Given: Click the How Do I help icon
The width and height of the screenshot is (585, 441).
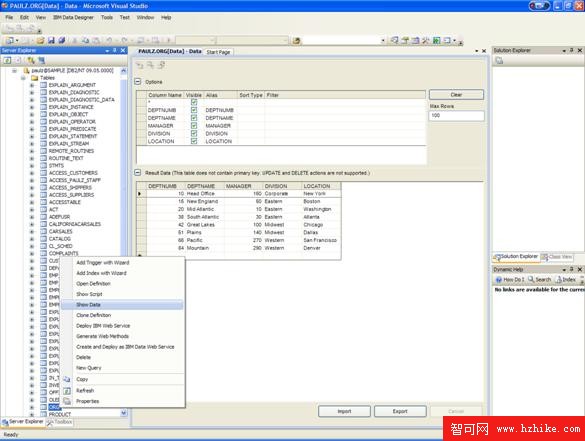Looking at the screenshot, I should (x=498, y=279).
